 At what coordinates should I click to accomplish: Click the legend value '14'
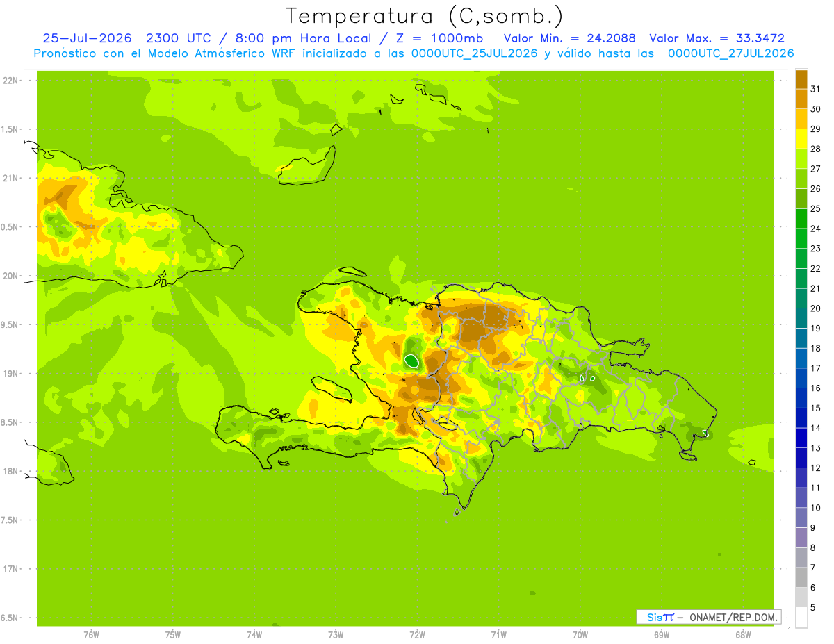pos(815,428)
